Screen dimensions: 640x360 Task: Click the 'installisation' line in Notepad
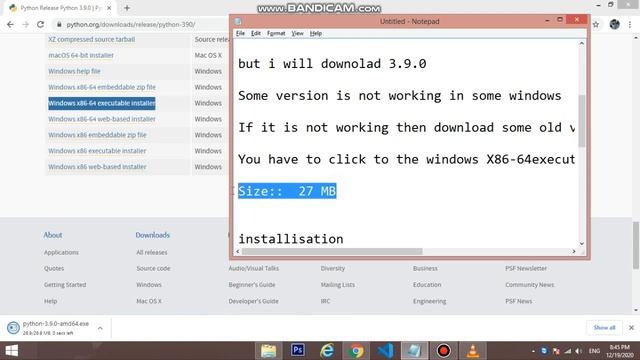point(291,239)
